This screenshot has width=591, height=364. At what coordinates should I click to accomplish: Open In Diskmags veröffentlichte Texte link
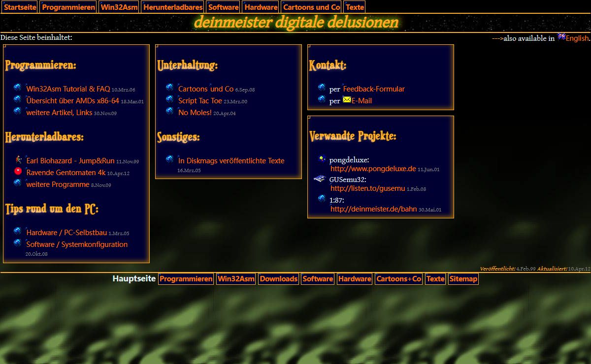coord(231,161)
